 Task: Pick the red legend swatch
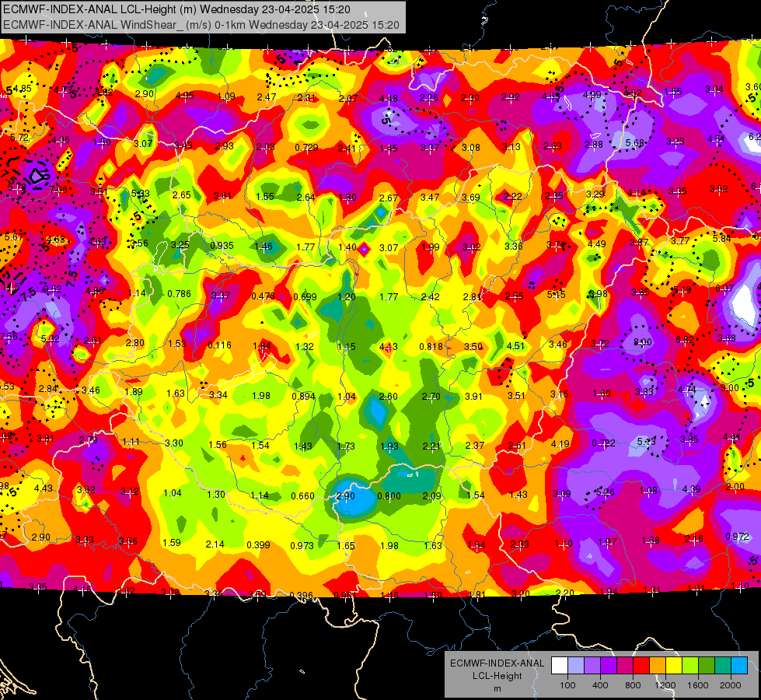pos(641,666)
